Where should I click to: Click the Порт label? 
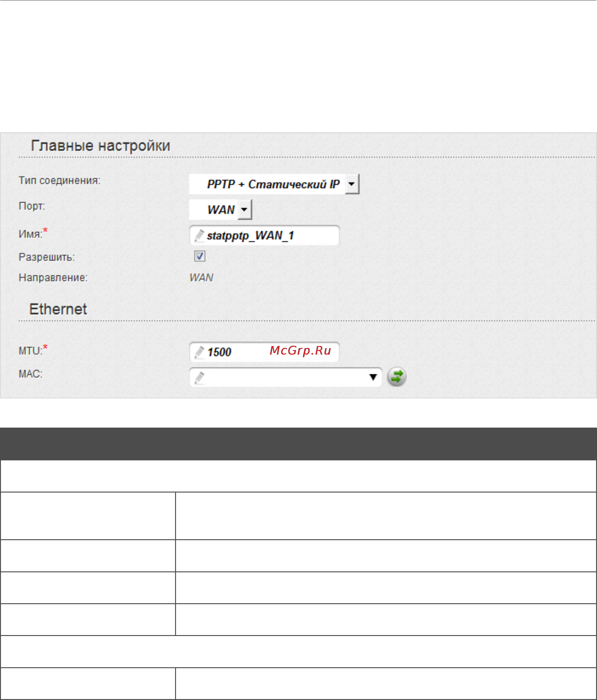point(32,206)
